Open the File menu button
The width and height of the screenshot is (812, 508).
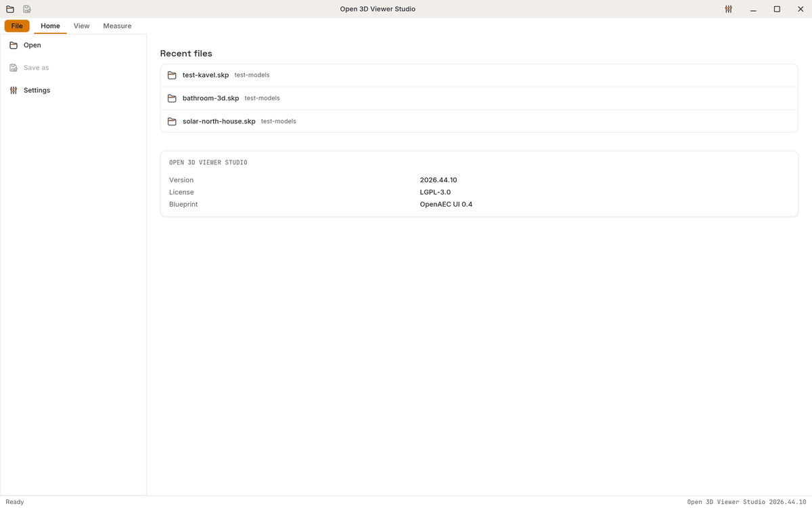point(17,26)
